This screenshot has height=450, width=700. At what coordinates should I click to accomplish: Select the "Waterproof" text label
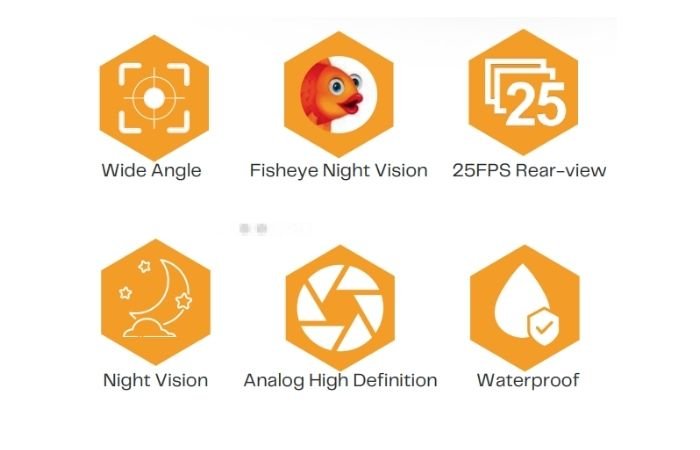[x=528, y=381]
